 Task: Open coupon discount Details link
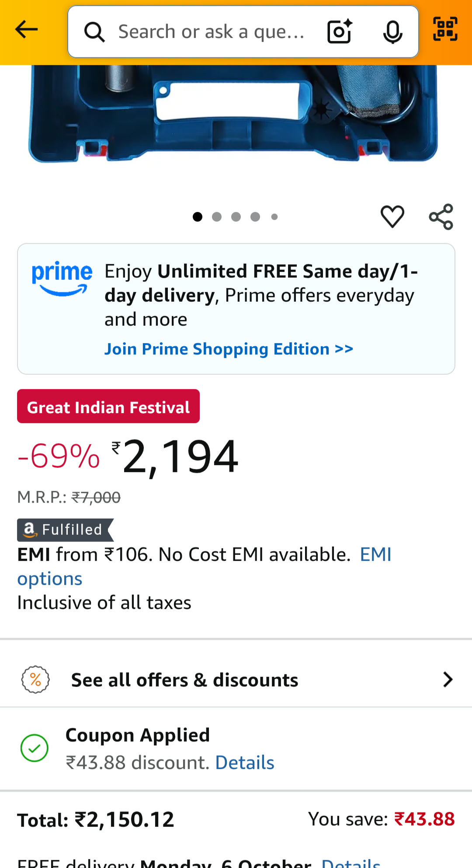(x=245, y=763)
